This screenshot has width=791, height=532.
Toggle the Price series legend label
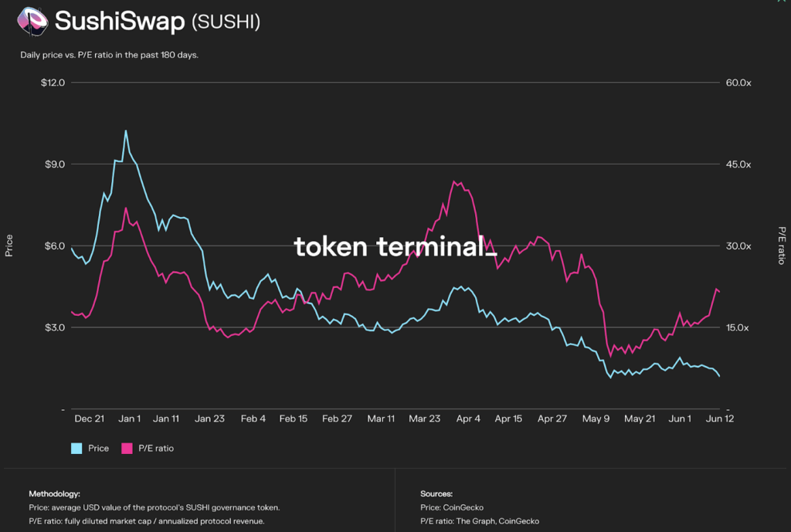[x=98, y=448]
